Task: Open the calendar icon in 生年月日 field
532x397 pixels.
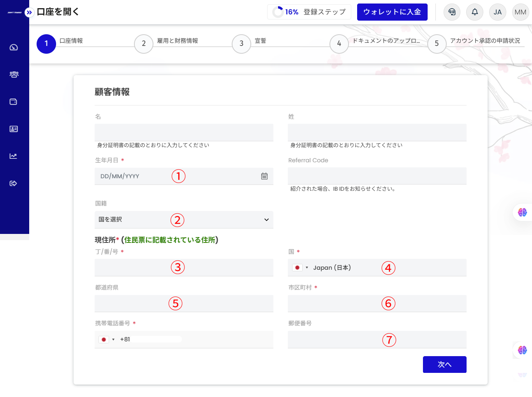Action: pyautogui.click(x=264, y=176)
